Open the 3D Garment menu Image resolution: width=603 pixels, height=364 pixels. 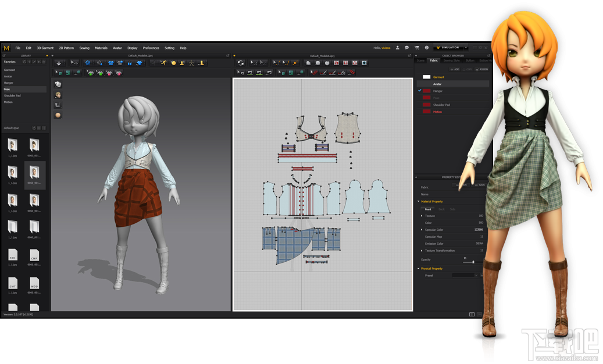point(45,48)
